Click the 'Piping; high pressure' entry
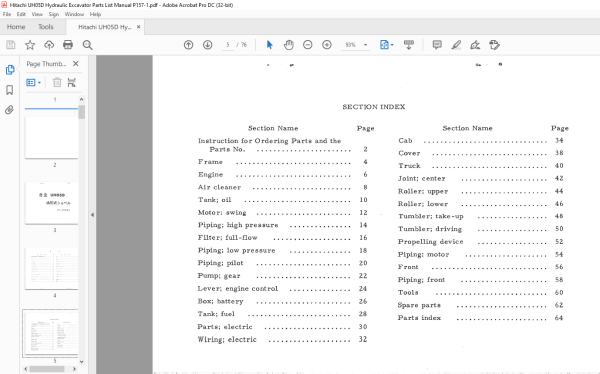Screen dimensions: 600x374 [x=238, y=225]
